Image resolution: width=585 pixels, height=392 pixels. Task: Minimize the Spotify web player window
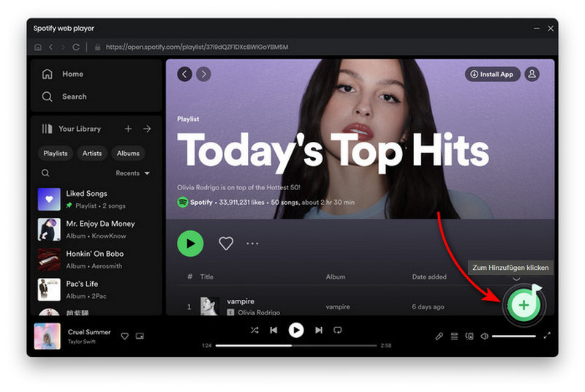537,29
